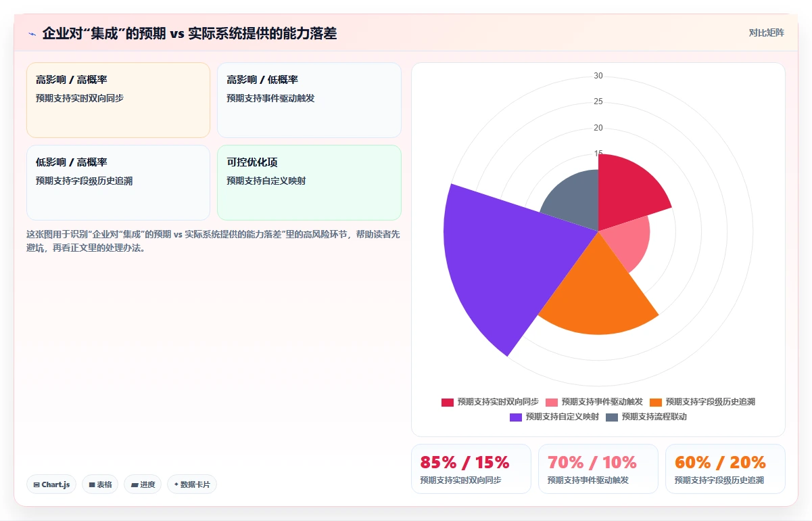Toggle legend color box for 预期支持实时双向同步
This screenshot has width=812, height=521.
pos(448,402)
